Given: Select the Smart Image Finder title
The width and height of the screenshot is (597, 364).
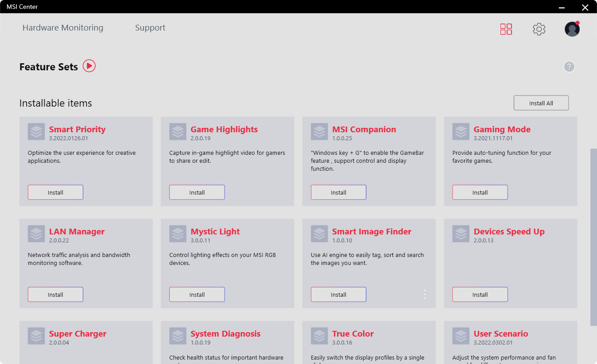Looking at the screenshot, I should (x=372, y=232).
